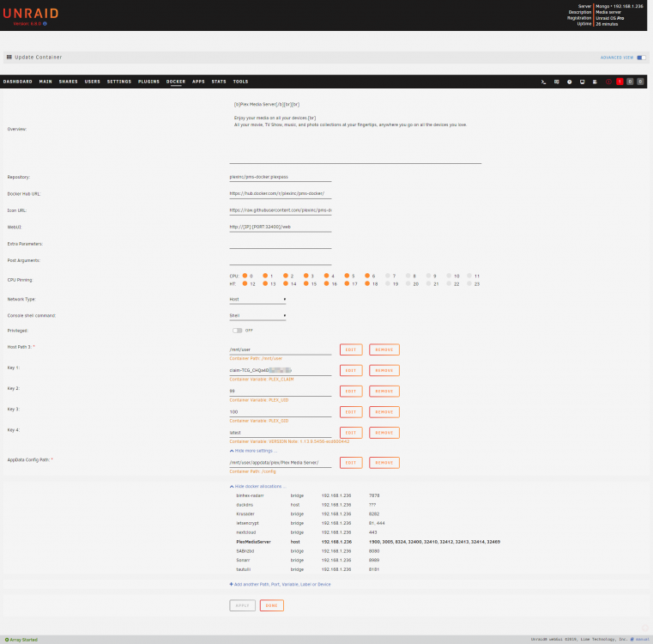Screen dimensions: 653x644
Task: Open the Tools tab
Action: point(240,82)
